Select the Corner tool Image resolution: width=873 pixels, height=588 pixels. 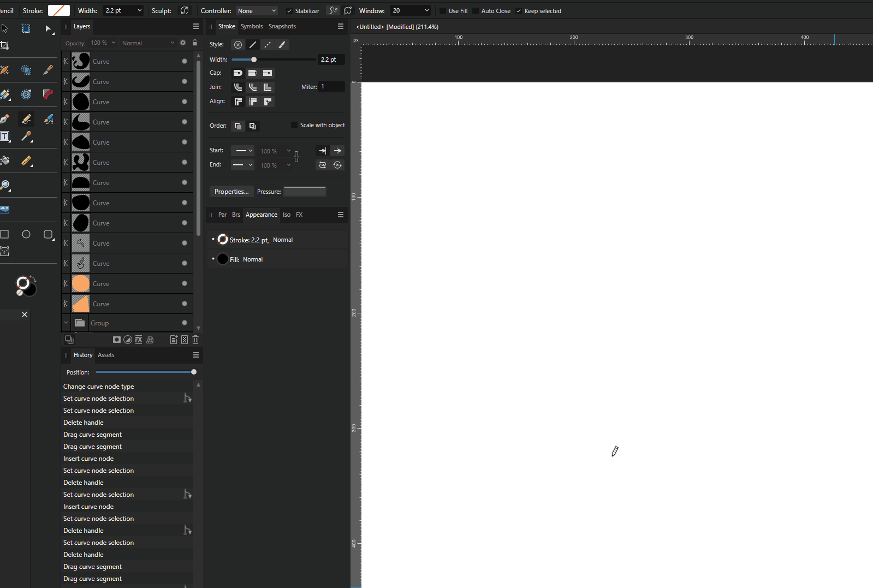[48, 94]
